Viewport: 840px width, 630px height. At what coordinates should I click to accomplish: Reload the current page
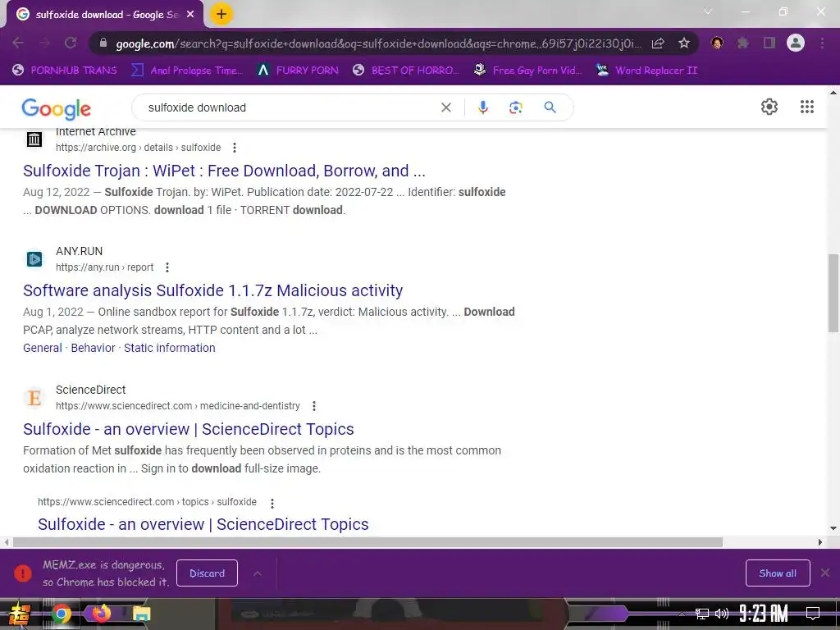(x=71, y=43)
